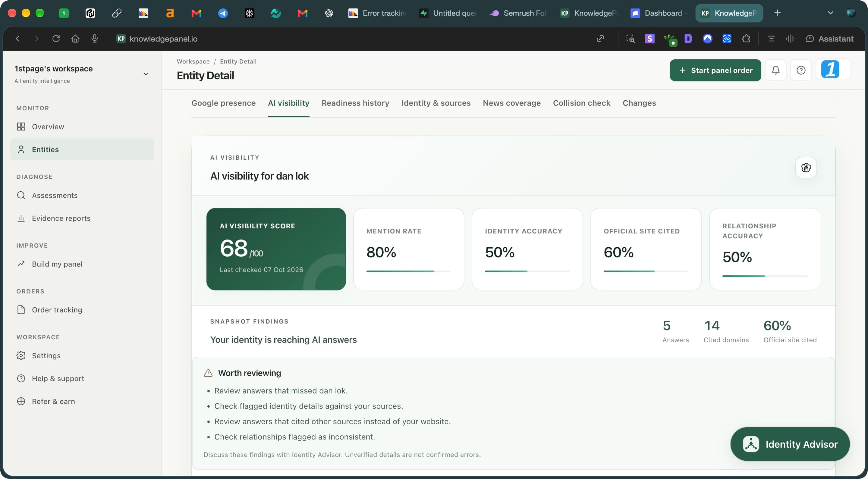
Task: Open the Identity Advisor chat button
Action: [x=790, y=444]
